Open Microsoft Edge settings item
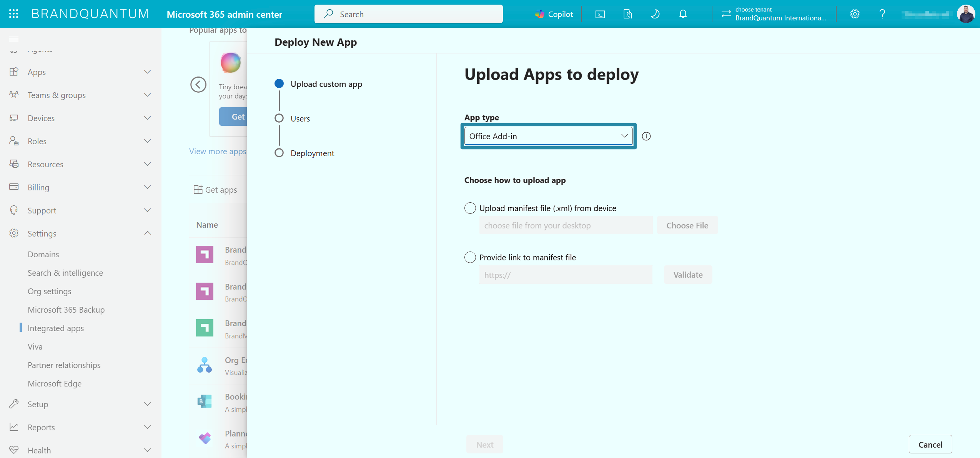The image size is (980, 458). (55, 383)
